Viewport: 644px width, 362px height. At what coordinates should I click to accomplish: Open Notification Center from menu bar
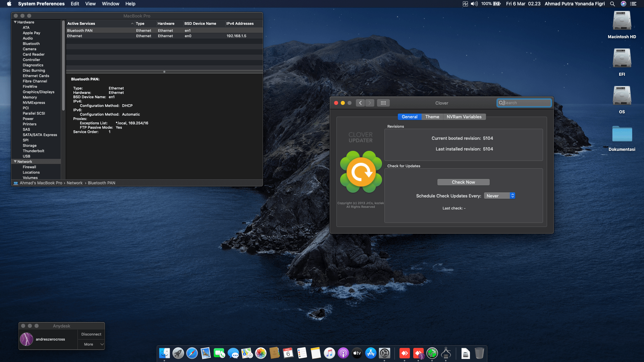[633, 4]
